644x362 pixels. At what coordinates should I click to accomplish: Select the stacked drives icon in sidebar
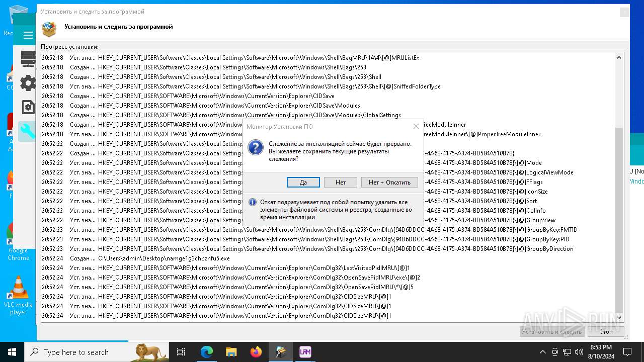(28, 59)
